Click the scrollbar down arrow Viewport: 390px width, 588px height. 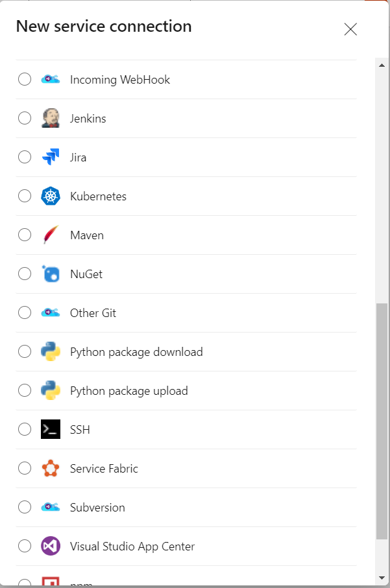(382, 577)
